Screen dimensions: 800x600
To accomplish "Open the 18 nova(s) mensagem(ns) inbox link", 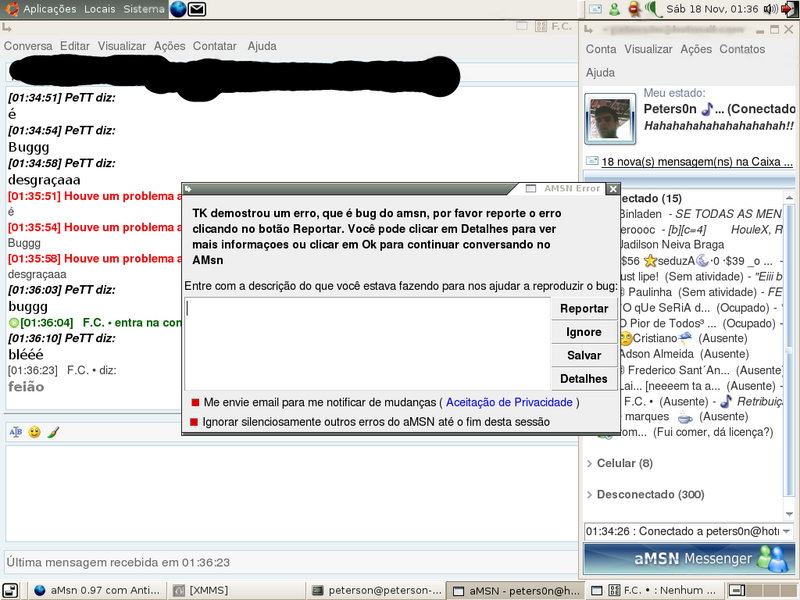I will tap(697, 162).
